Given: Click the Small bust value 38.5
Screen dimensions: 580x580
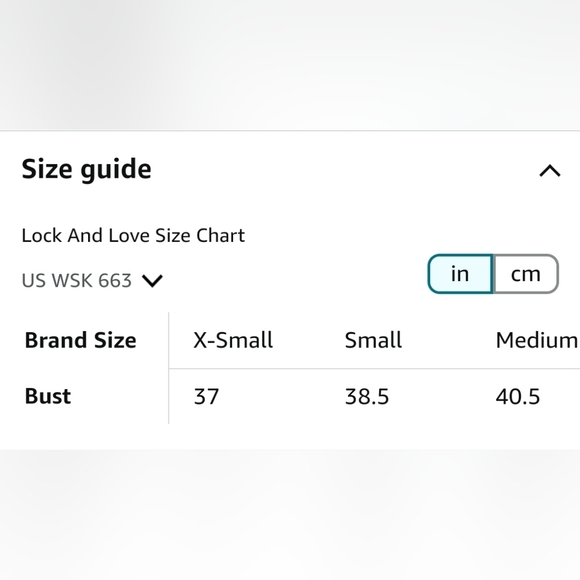Looking at the screenshot, I should click(367, 397).
